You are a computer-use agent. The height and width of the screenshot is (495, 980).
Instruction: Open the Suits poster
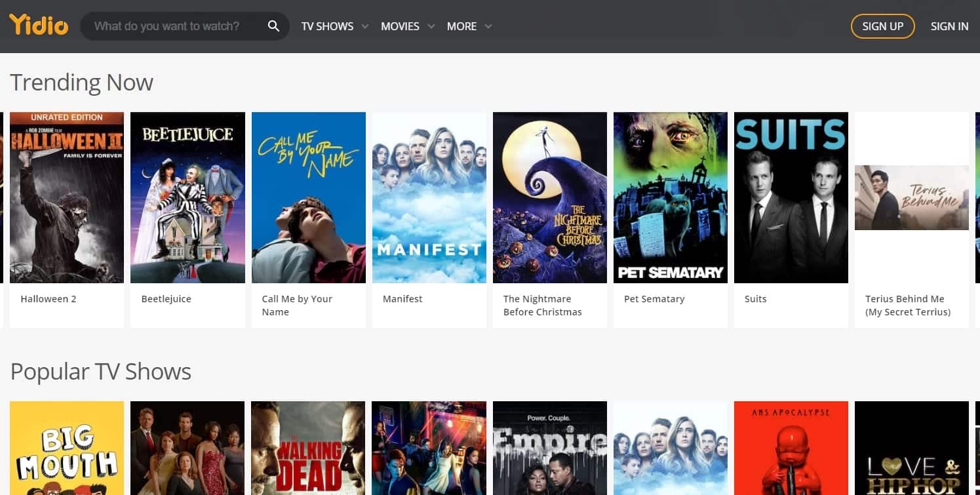pyautogui.click(x=791, y=197)
